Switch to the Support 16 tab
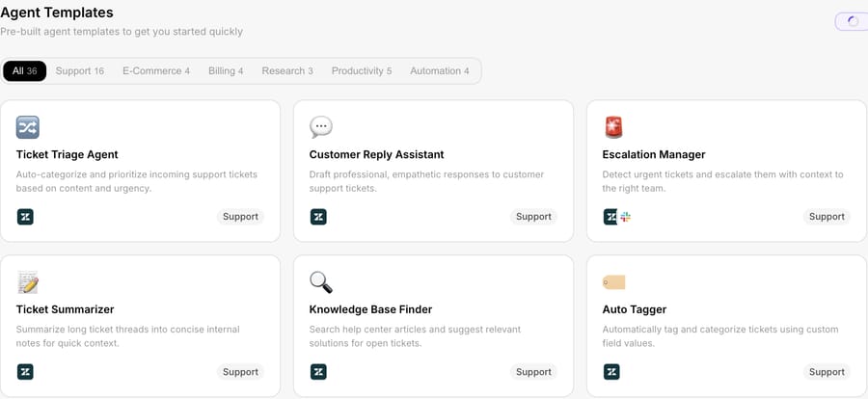Viewport: 868px width, 399px height. (80, 70)
